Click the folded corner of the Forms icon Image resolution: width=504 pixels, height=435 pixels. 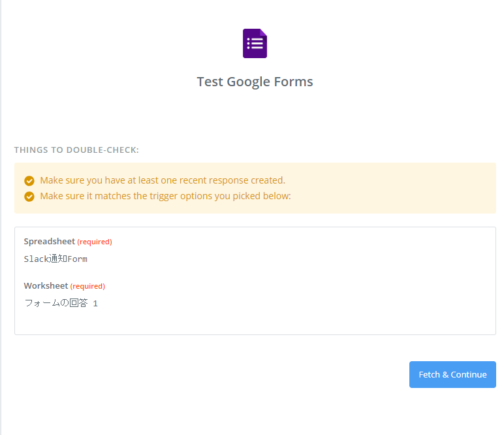click(263, 33)
